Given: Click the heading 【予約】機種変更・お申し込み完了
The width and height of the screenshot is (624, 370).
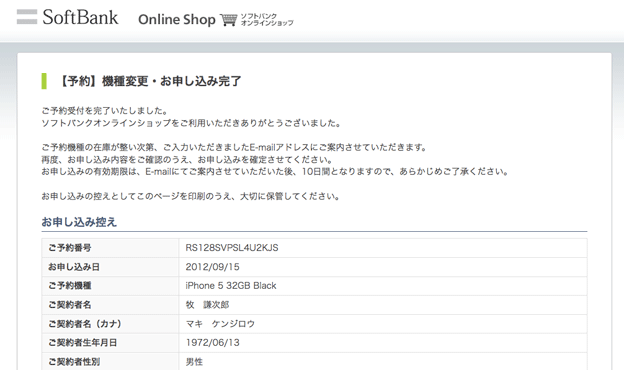Looking at the screenshot, I should 150,81.
